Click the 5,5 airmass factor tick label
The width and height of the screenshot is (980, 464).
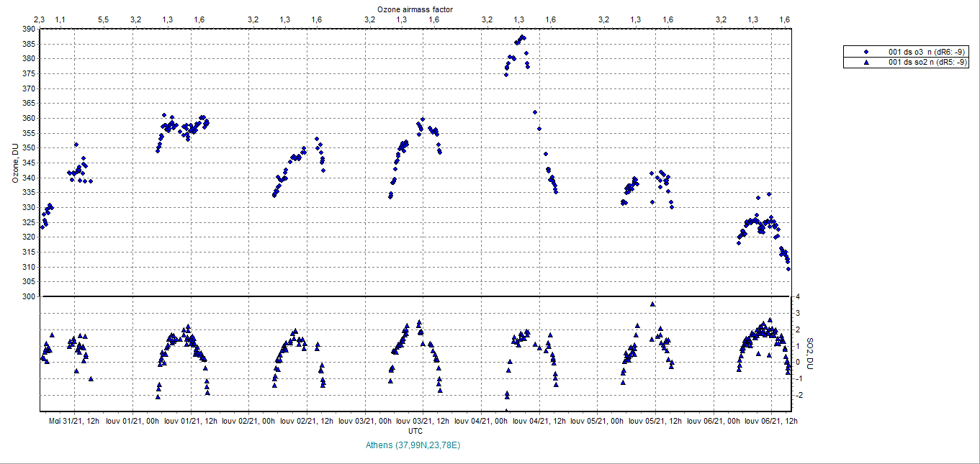tap(104, 19)
